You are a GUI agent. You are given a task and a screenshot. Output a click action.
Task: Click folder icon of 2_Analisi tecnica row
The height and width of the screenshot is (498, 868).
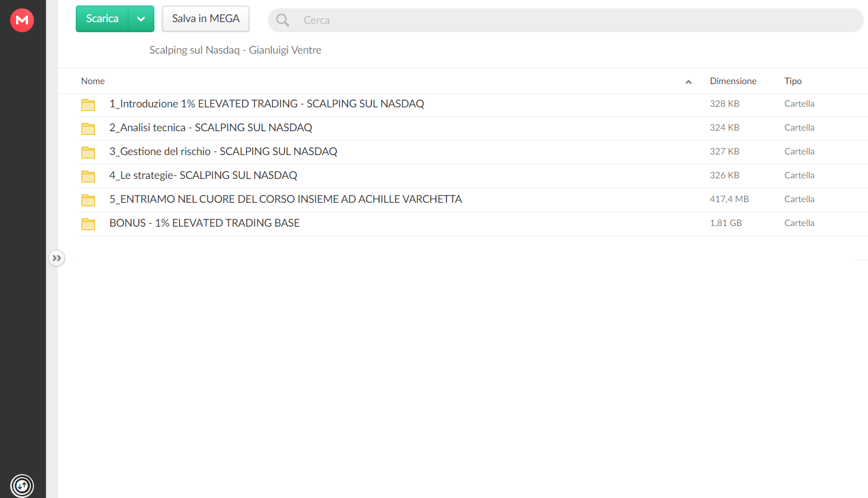point(88,128)
